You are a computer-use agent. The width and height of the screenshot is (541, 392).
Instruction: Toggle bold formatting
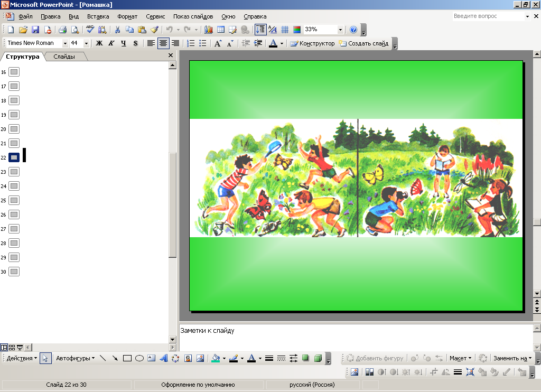[x=99, y=43]
